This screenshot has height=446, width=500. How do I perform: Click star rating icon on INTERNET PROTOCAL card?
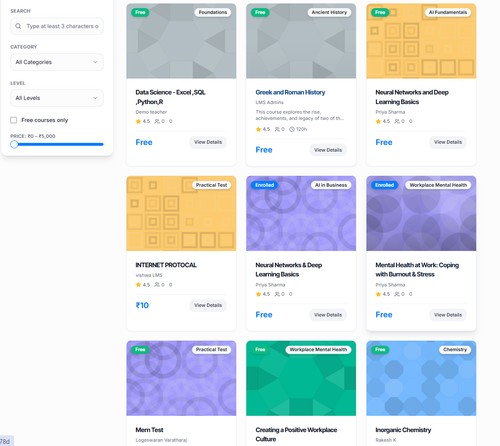click(x=138, y=285)
